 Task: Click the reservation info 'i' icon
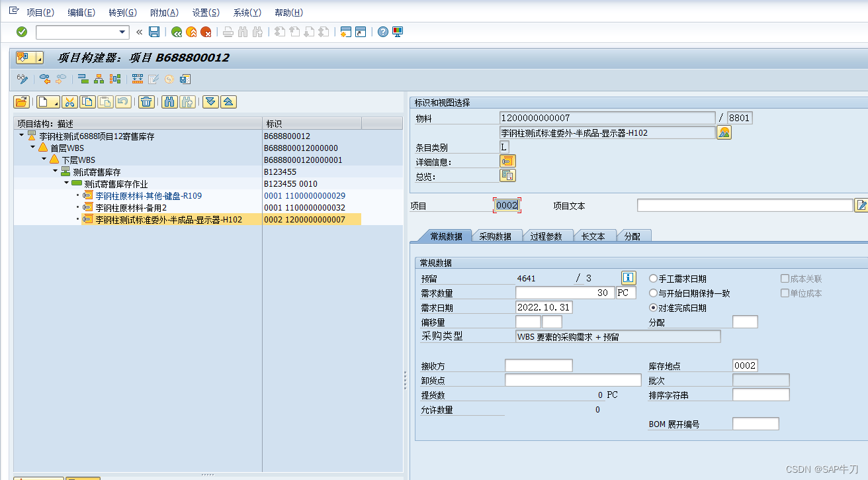[x=629, y=278]
